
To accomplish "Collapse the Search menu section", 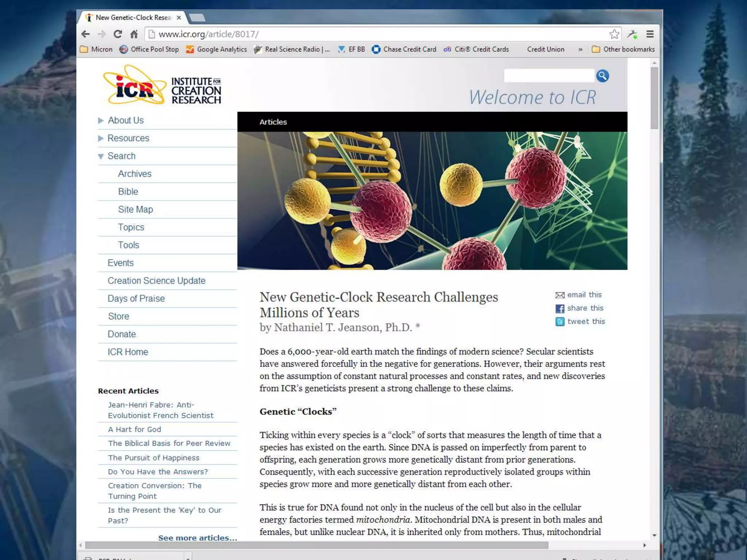I will pyautogui.click(x=101, y=156).
